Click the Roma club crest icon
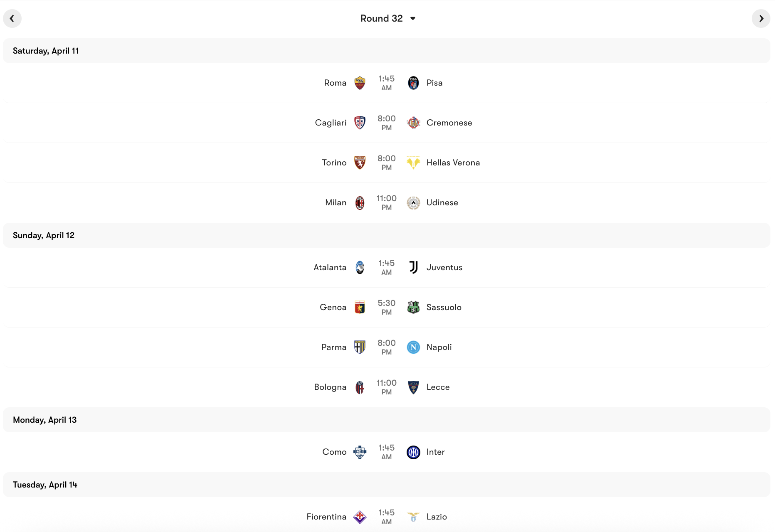This screenshot has width=775, height=532. point(360,83)
